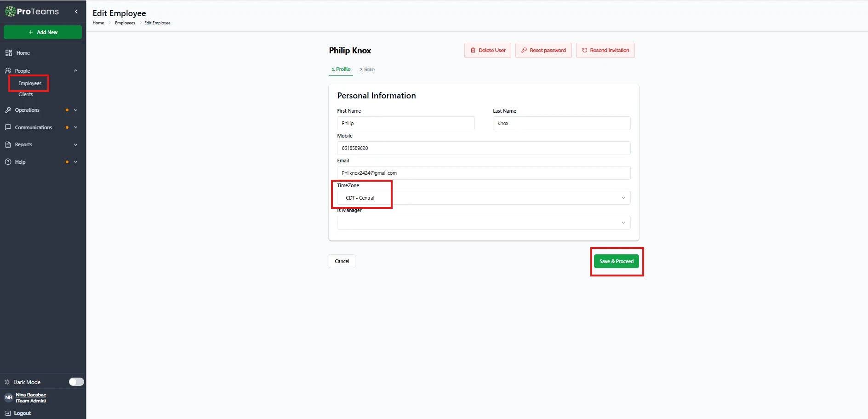The height and width of the screenshot is (419, 868).
Task: Click Employees breadcrumb link
Action: 125,23
